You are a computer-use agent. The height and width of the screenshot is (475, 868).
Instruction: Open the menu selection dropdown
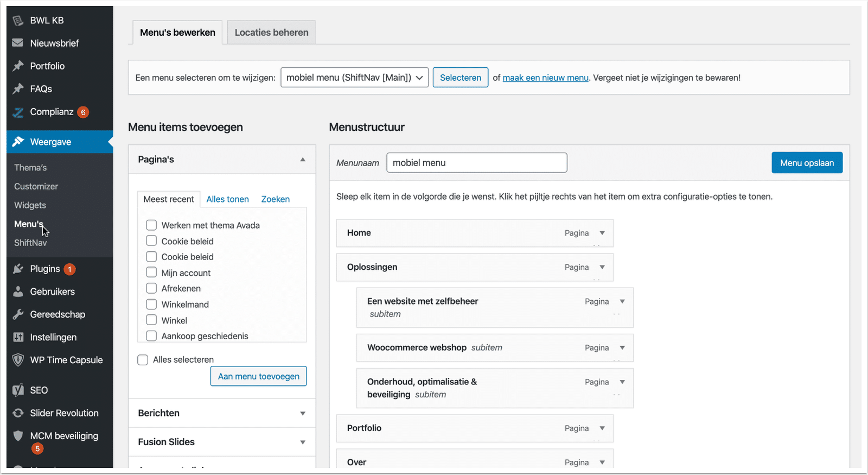pyautogui.click(x=354, y=78)
